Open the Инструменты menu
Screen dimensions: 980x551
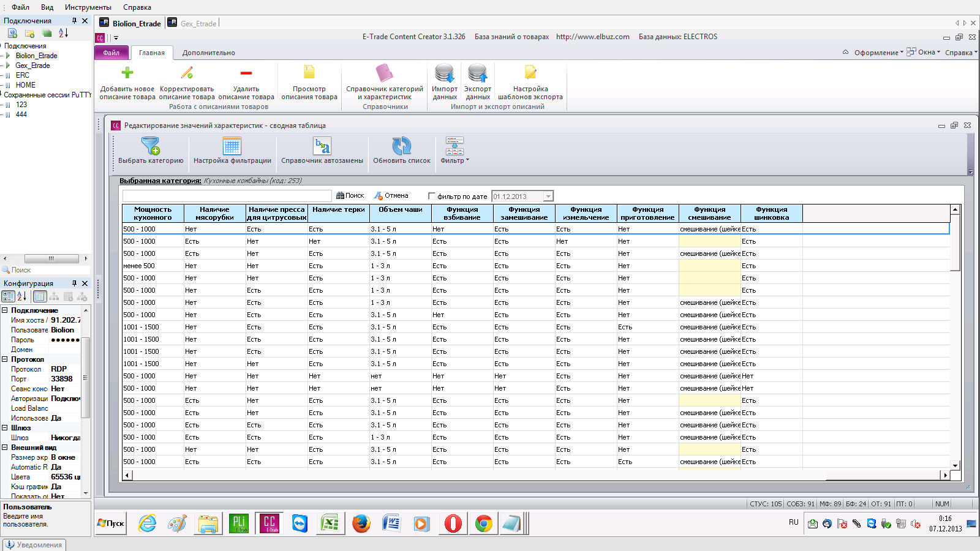point(88,7)
